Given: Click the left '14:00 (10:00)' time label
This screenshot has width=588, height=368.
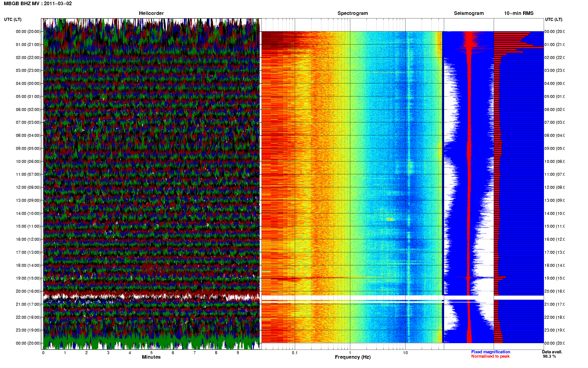Looking at the screenshot, I should tap(28, 213).
